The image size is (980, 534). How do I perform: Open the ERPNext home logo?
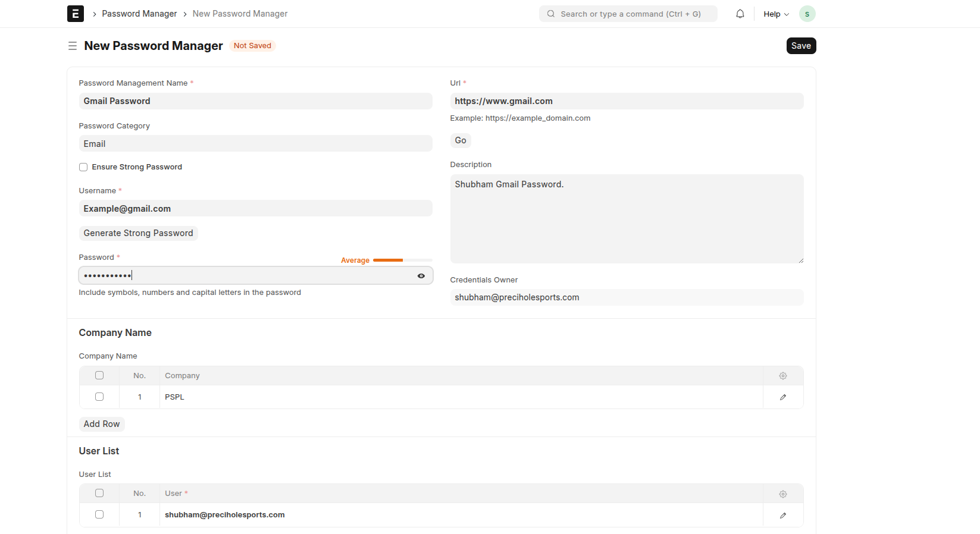[x=76, y=14]
